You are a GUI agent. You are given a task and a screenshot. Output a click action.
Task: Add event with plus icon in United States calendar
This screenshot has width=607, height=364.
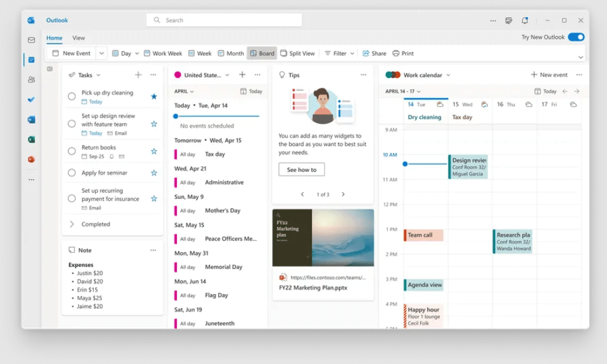[242, 75]
